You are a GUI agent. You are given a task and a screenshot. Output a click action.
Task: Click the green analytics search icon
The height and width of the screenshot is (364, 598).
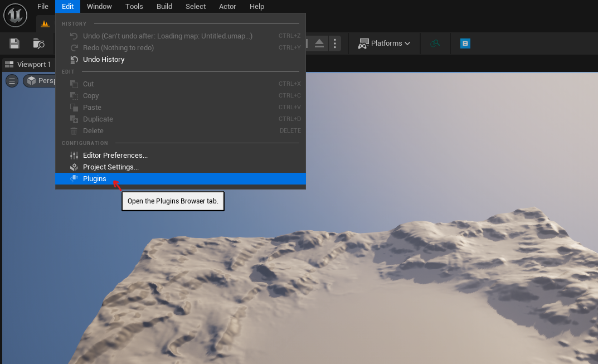click(435, 43)
